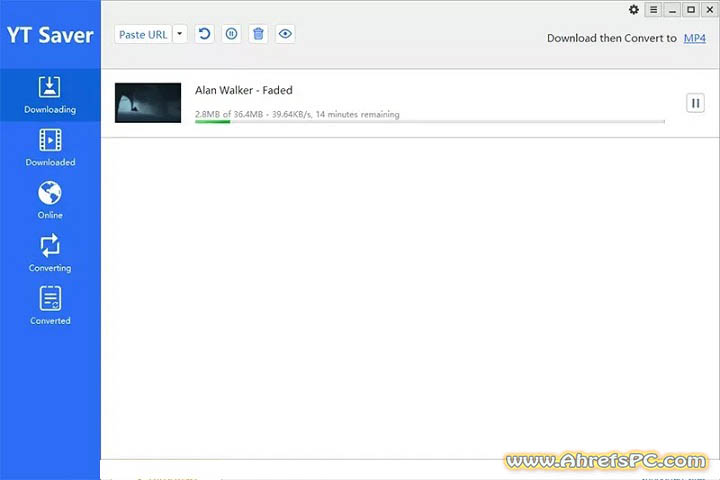Go to the Converting section
The height and width of the screenshot is (480, 720).
click(50, 253)
